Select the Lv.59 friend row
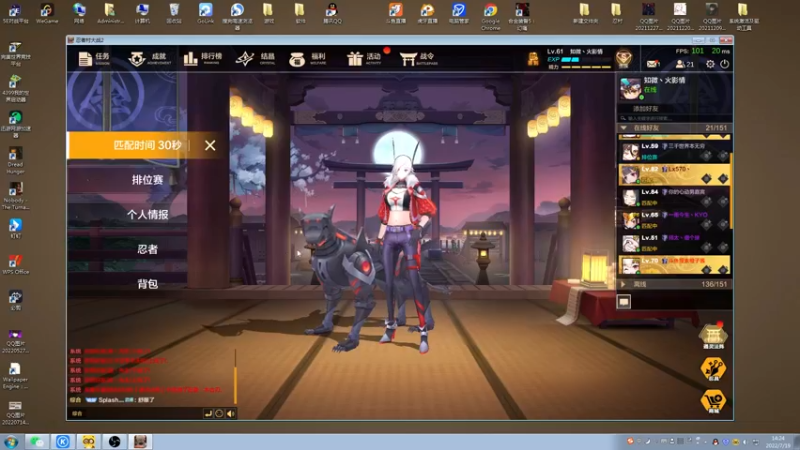The width and height of the screenshot is (800, 450). [673, 152]
